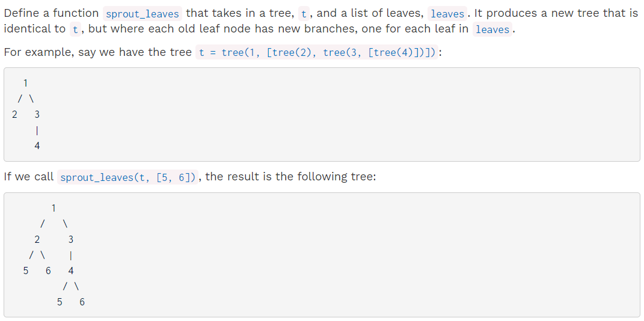The width and height of the screenshot is (644, 321).
Task: Click the 'leaves' code after 'list of leaves'
Action: coord(447,14)
